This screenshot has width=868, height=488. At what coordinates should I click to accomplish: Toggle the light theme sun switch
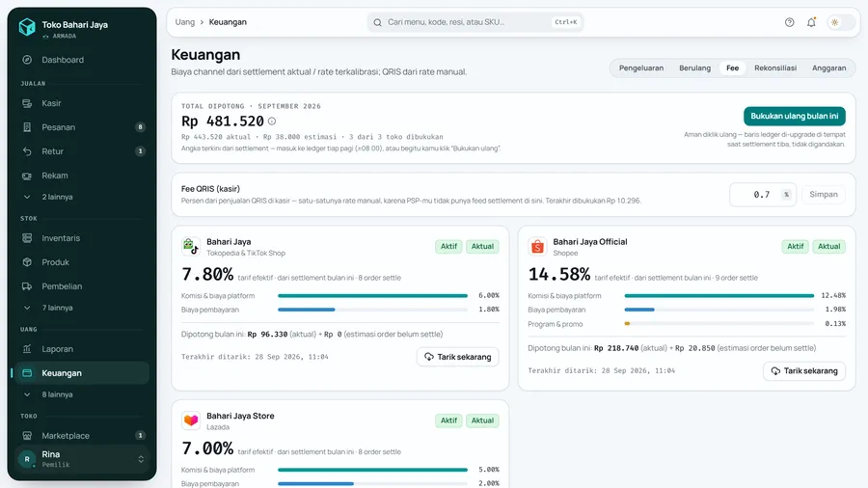coord(841,22)
